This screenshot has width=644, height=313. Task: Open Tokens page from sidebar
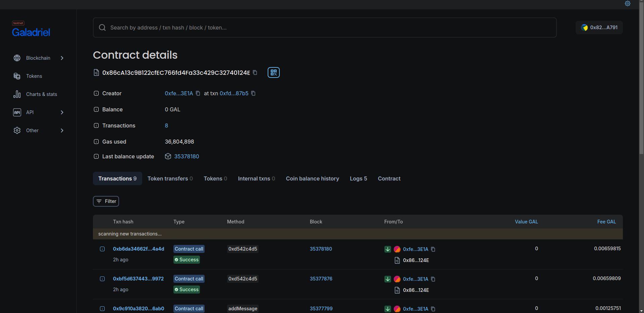coord(34,76)
